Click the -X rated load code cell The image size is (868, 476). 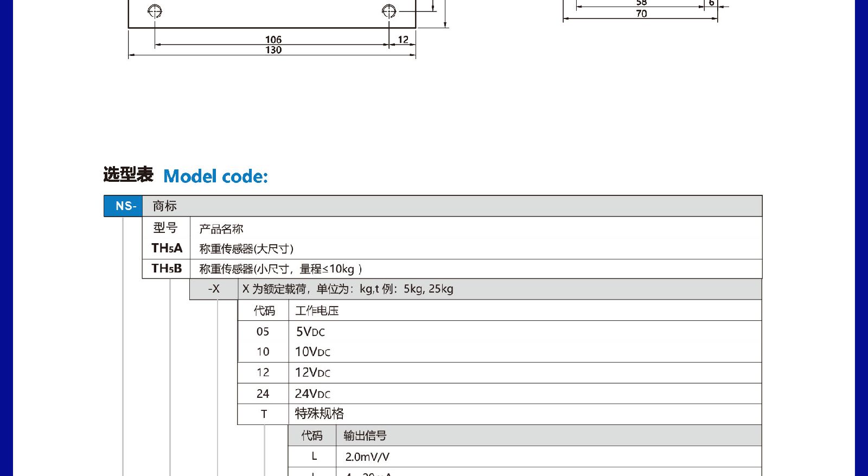point(214,289)
